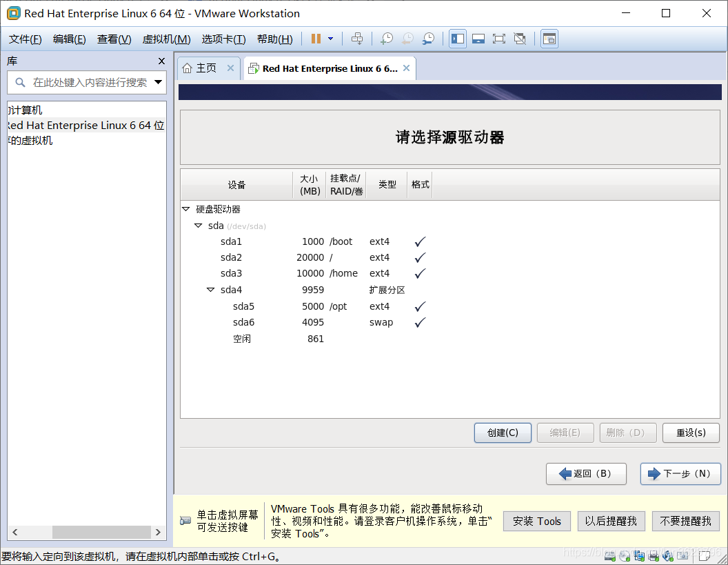Image resolution: width=728 pixels, height=565 pixels.
Task: Click the camera device status icon
Action: [683, 555]
